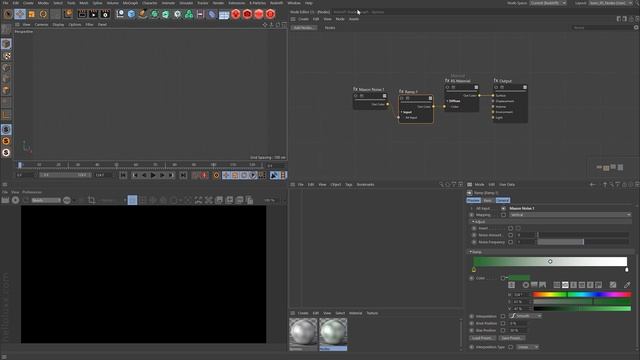Open the Interpolation Smooth dropdown
This screenshot has width=640, height=360.
525,316
